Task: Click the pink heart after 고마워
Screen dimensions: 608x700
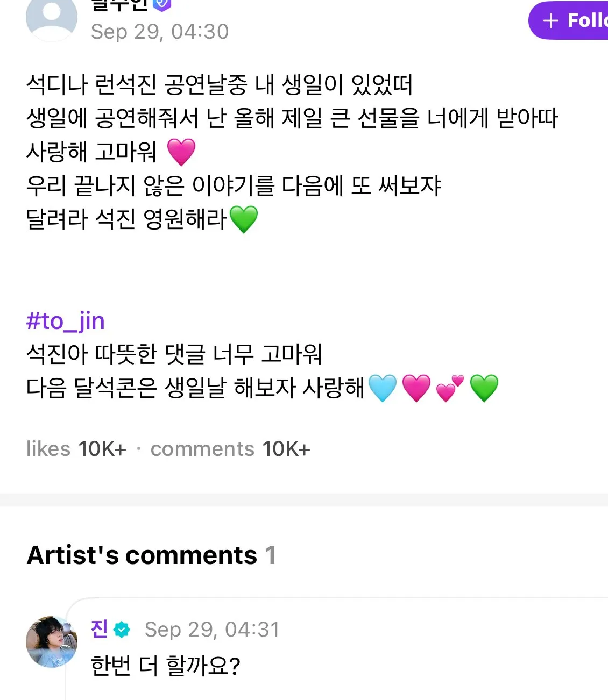Action: click(181, 152)
